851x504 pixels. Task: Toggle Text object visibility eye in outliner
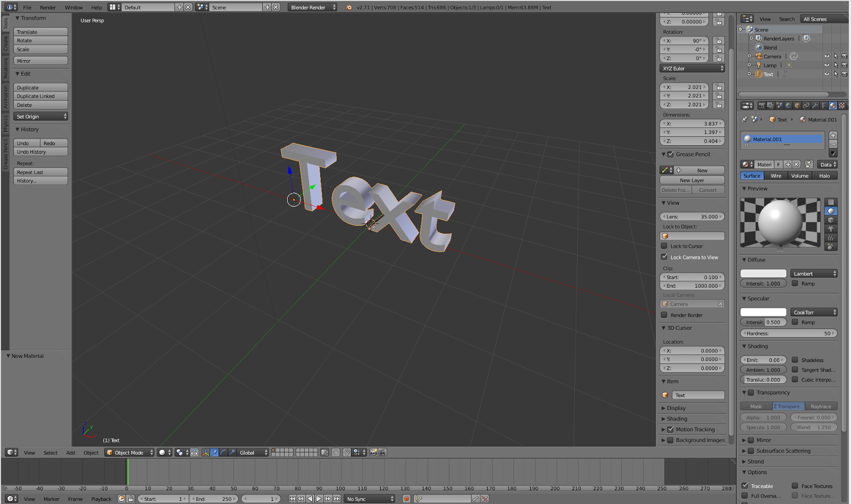[827, 74]
